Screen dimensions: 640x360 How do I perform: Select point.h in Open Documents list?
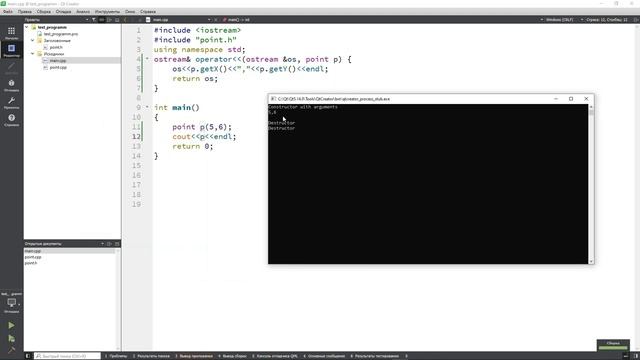31,263
